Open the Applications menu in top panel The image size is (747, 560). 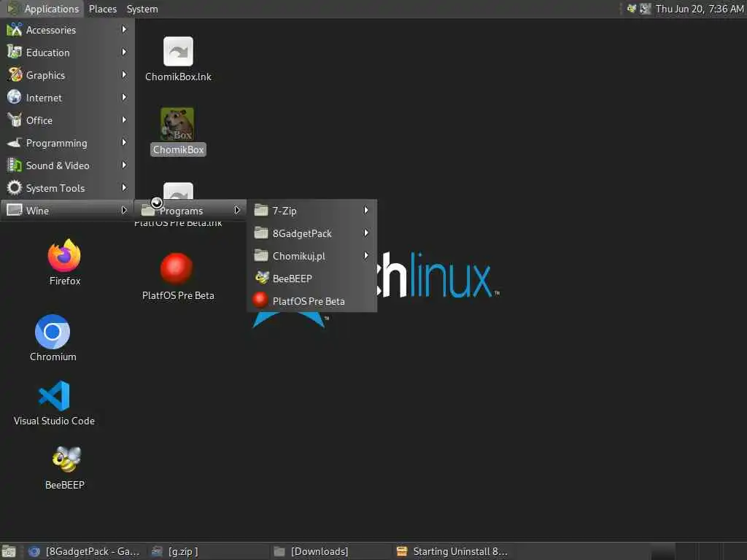43,9
